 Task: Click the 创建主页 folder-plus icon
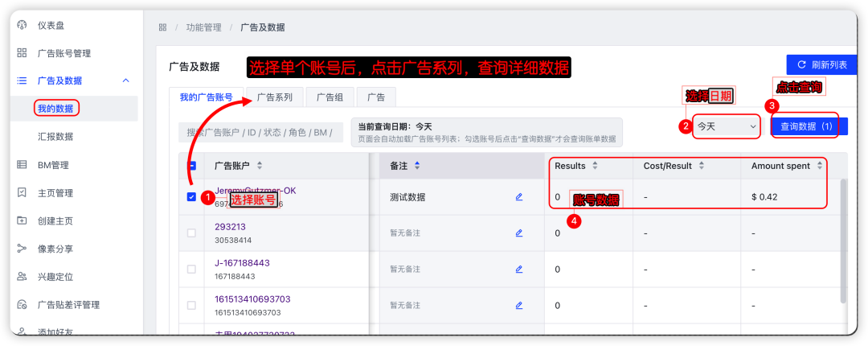tap(23, 220)
